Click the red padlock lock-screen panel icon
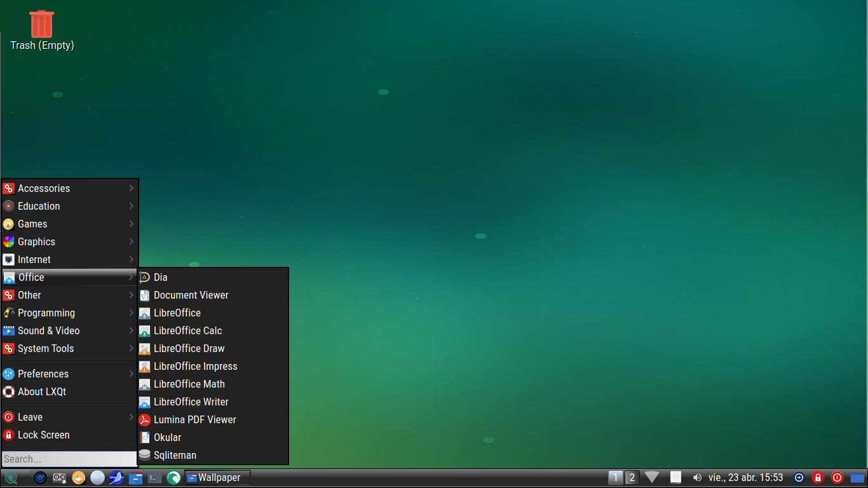 point(818,478)
